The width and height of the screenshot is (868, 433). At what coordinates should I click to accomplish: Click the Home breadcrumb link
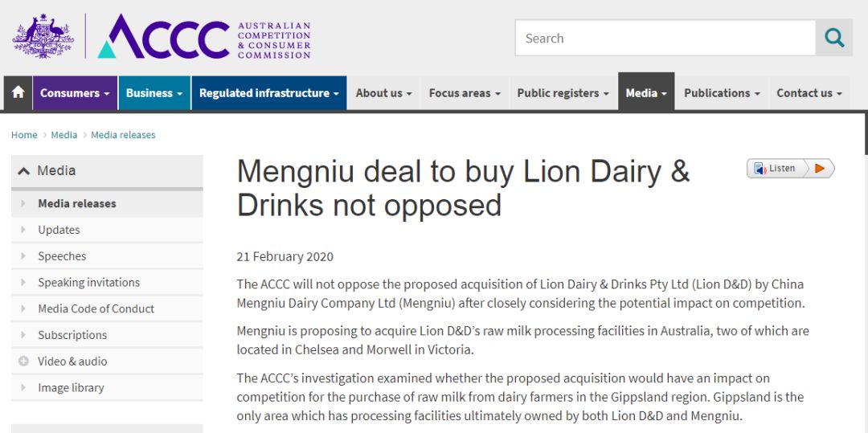tap(24, 135)
